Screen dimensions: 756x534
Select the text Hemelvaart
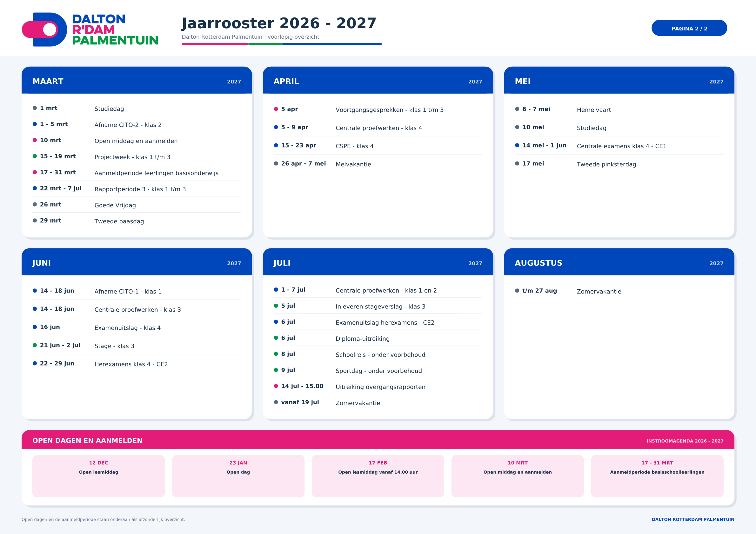594,110
